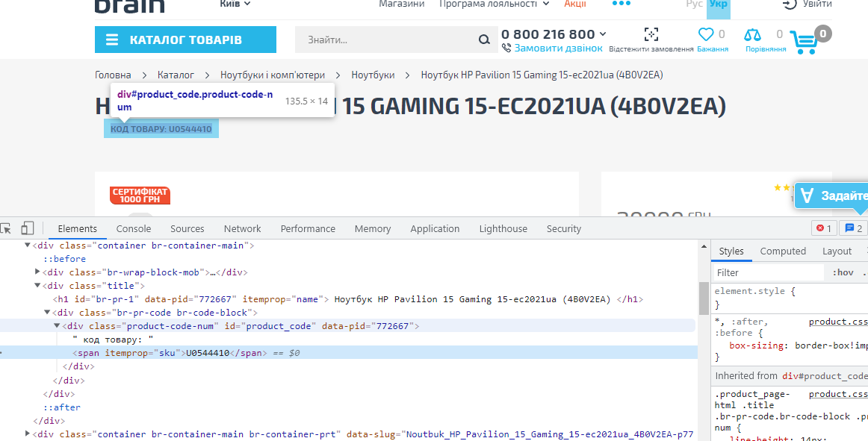Collapse the container br-container-main div node
The height and width of the screenshot is (441, 868).
27,245
